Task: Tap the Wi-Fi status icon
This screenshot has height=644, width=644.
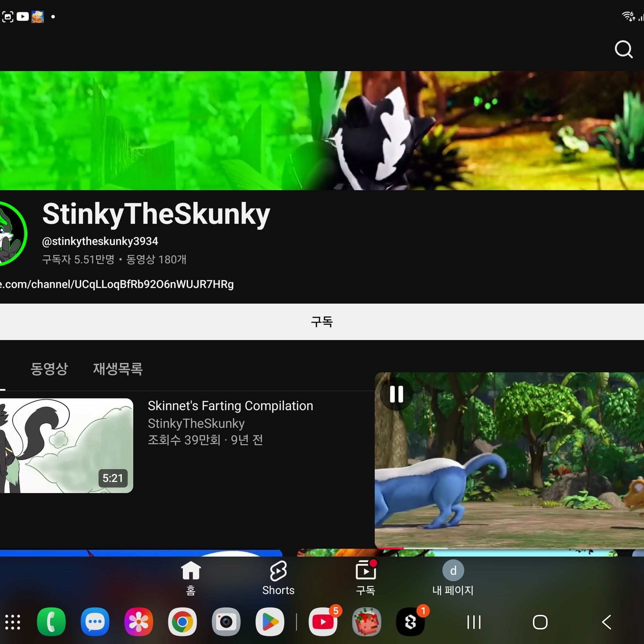Action: pyautogui.click(x=629, y=16)
